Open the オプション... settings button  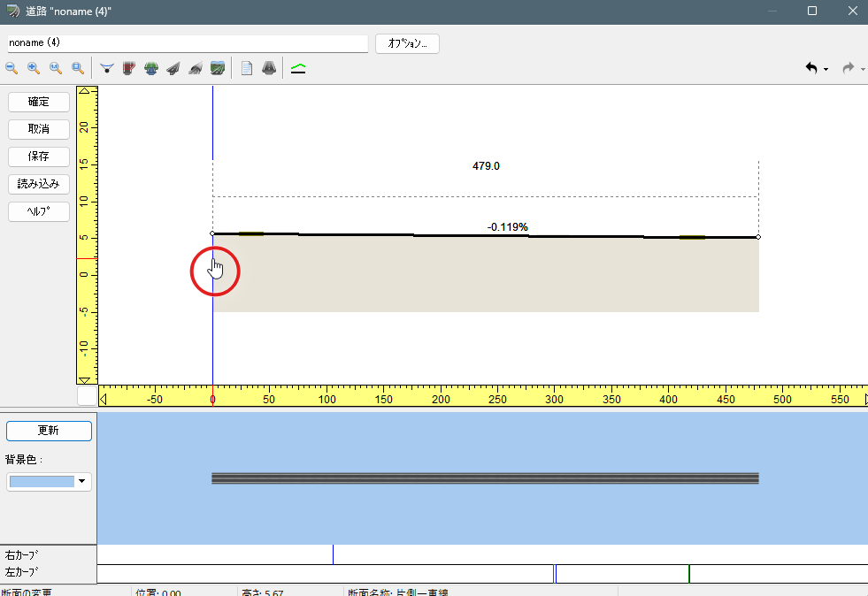point(407,43)
